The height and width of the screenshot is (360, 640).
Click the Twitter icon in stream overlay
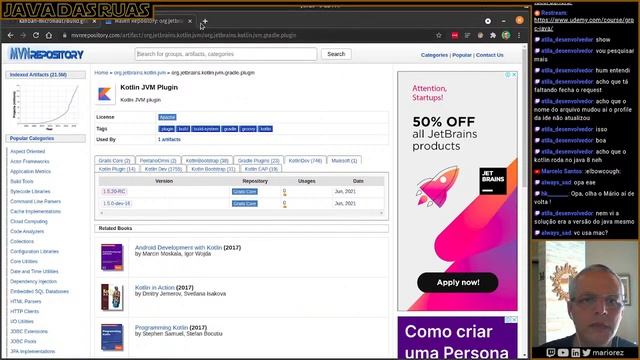587,353
